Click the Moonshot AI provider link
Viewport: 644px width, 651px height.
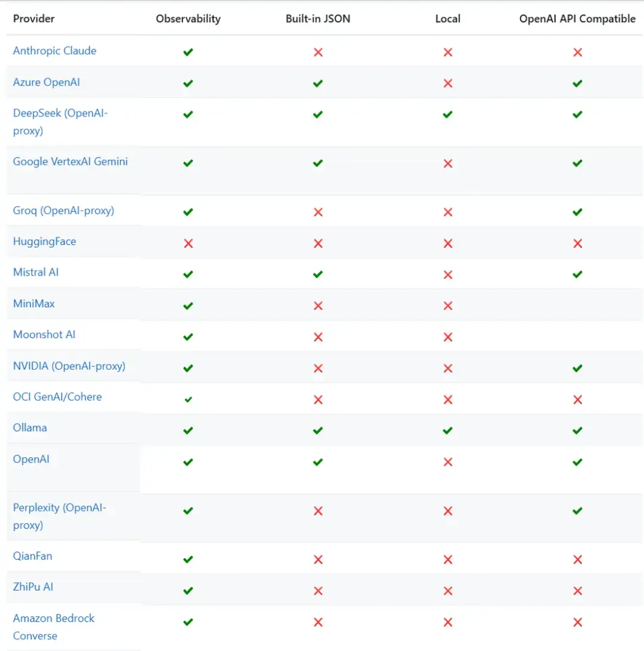44,334
